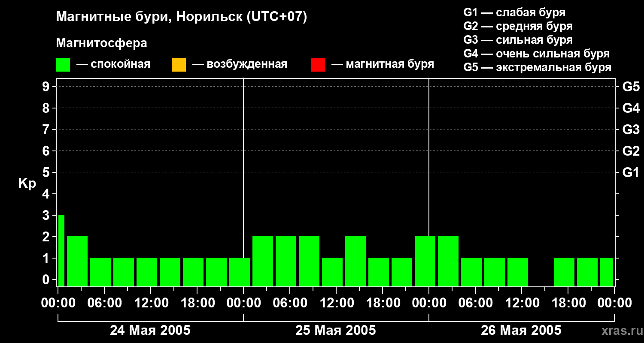
Task: Click the 'G2 — средняя буря' legend line
Action: coord(518,26)
